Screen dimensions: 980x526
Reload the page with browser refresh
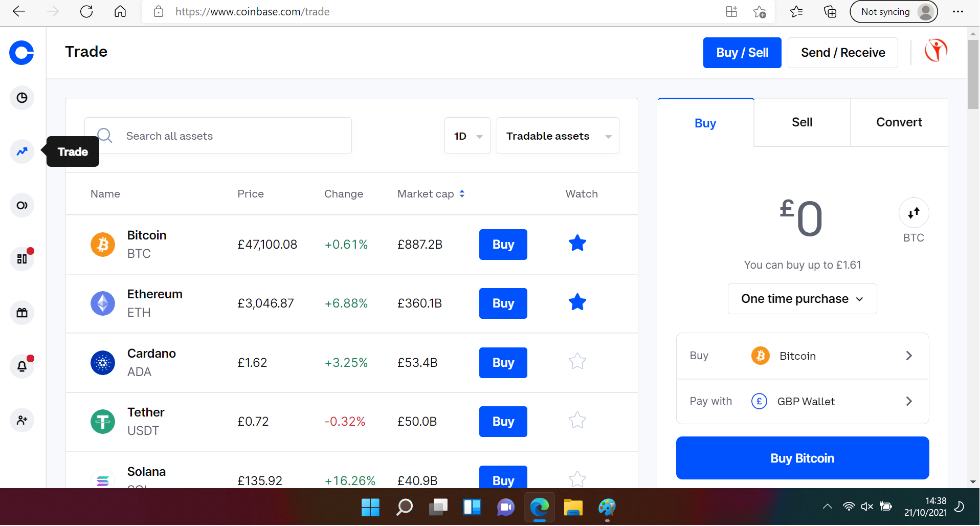pyautogui.click(x=86, y=11)
